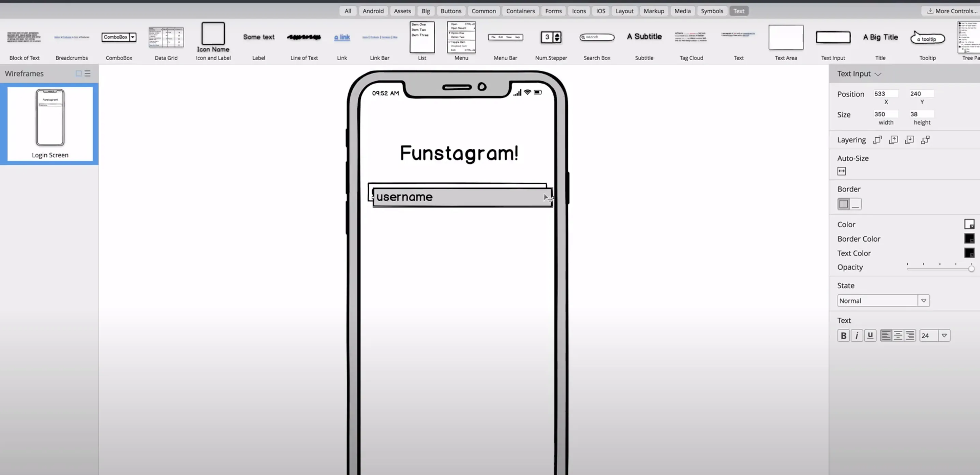This screenshot has height=475, width=980.
Task: Open the Android controls category
Action: pyautogui.click(x=373, y=11)
